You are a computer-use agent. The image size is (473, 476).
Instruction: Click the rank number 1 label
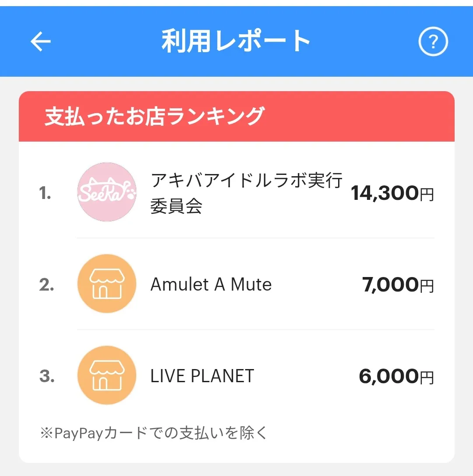tap(46, 193)
